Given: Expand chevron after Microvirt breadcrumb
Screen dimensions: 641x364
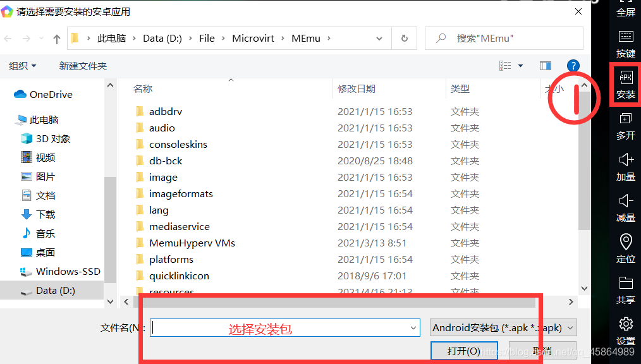Looking at the screenshot, I should click(283, 39).
